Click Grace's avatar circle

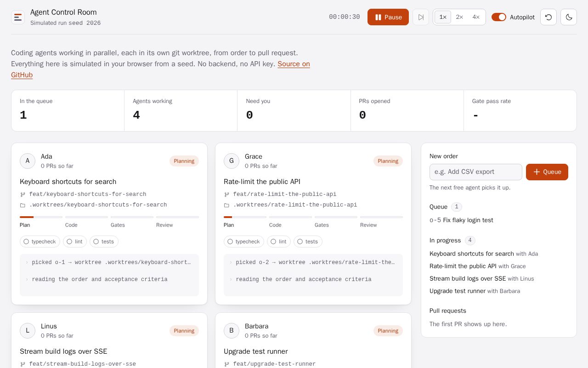(x=232, y=161)
